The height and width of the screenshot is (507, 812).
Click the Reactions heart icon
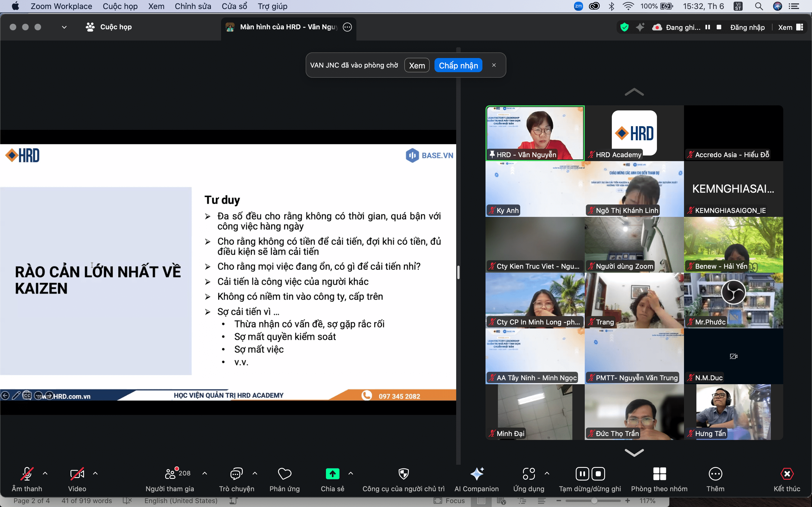click(x=284, y=474)
